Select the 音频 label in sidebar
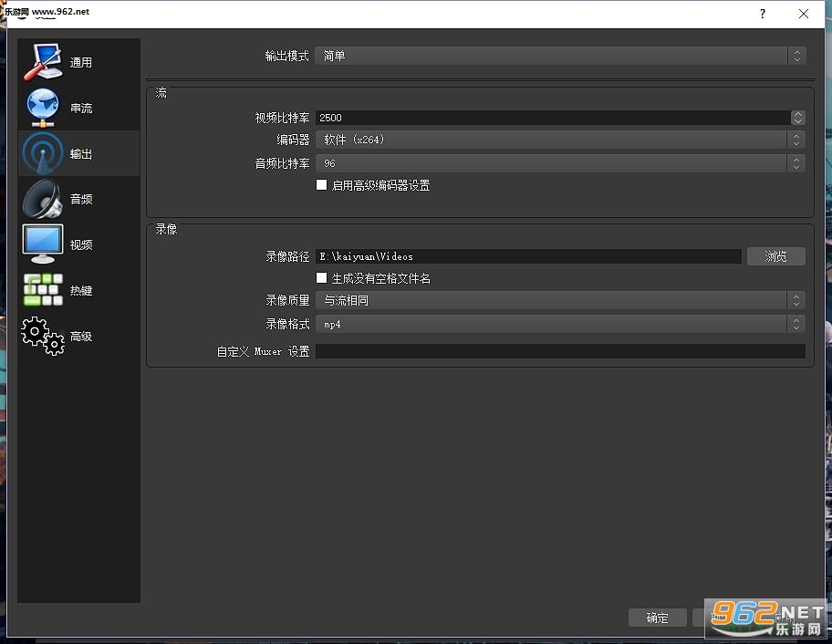832x644 pixels. (81, 199)
